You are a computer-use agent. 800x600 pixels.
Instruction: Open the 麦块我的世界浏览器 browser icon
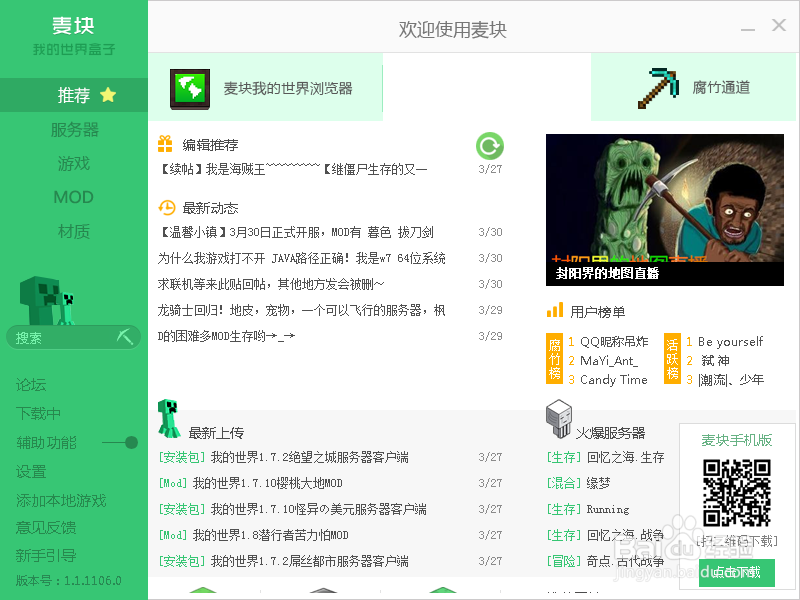point(190,87)
